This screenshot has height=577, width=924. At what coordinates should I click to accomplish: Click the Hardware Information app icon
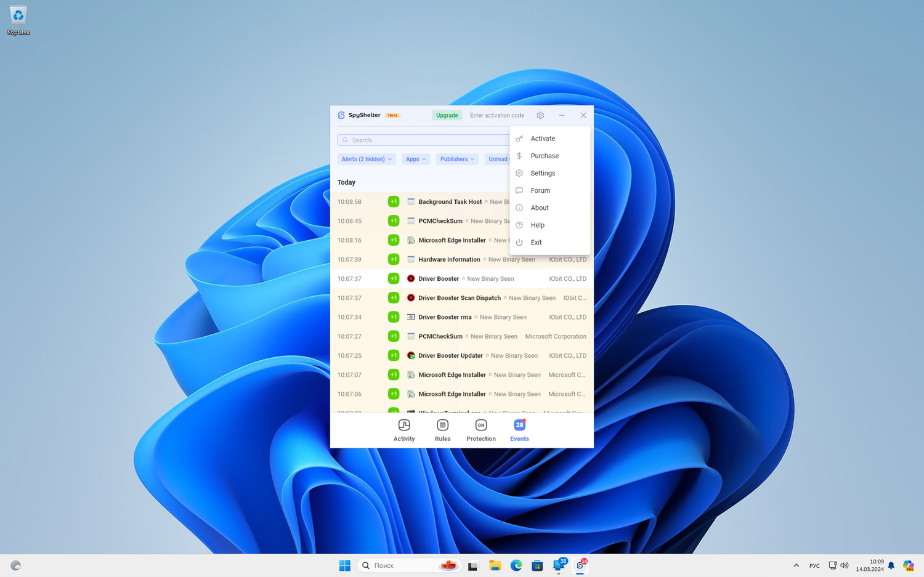(x=411, y=259)
